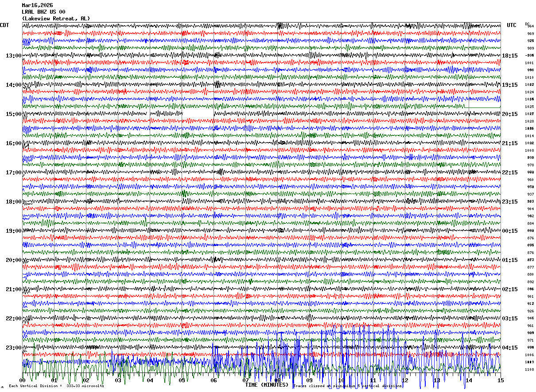Click the Each Vertical Division 333.33 microvolts note

(56, 386)
